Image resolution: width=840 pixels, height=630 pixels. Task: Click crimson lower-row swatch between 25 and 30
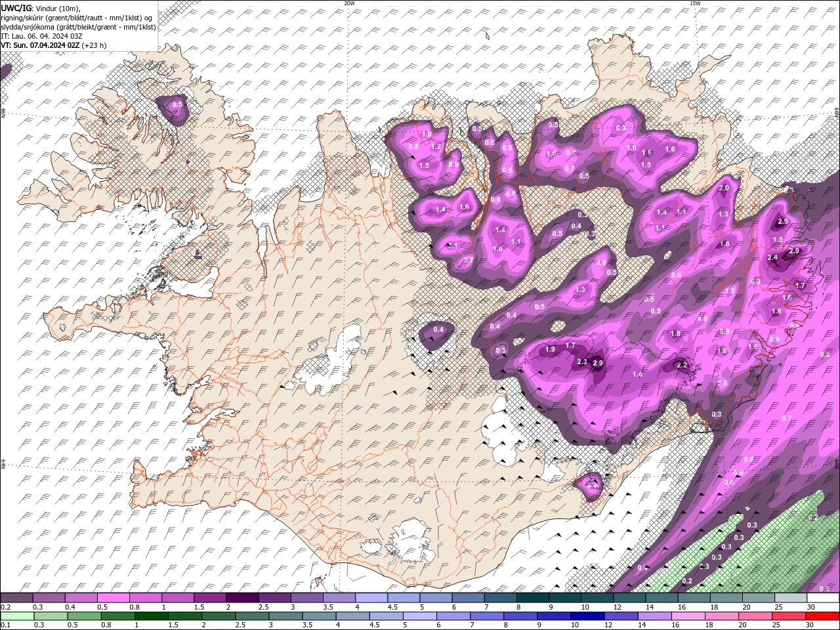(x=789, y=616)
